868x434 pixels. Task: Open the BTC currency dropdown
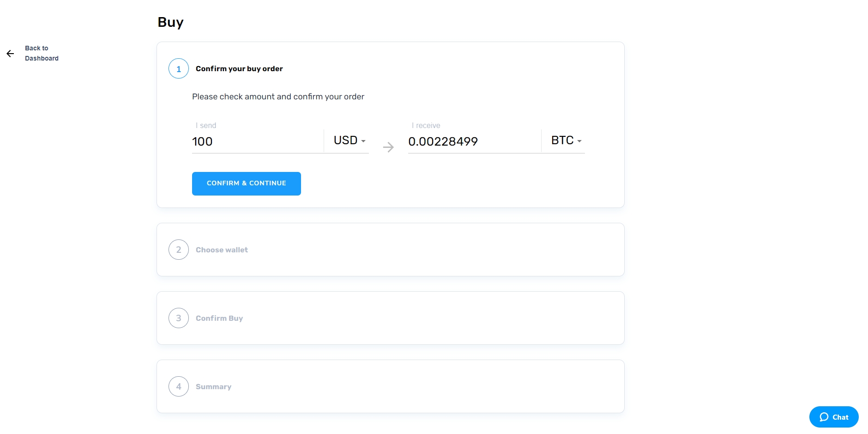pyautogui.click(x=566, y=141)
